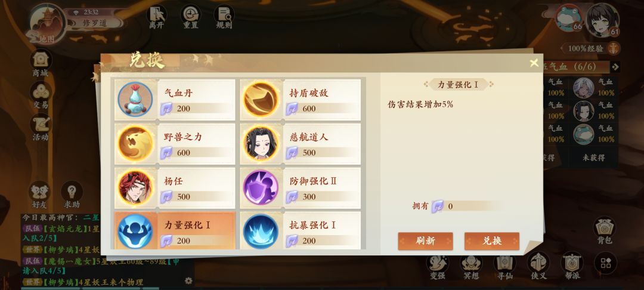Open the 规则 rules icon
The width and height of the screenshot is (644, 290).
click(224, 17)
